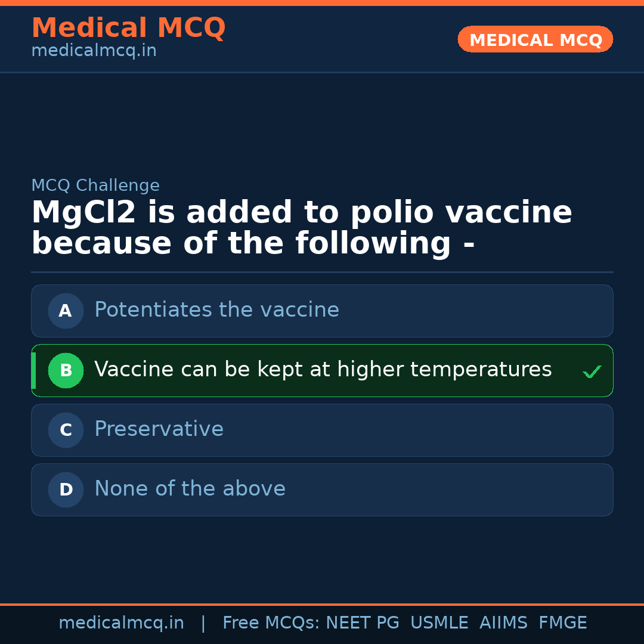Choose 'None of the above' option
This screenshot has width=644, height=644.
190,489
